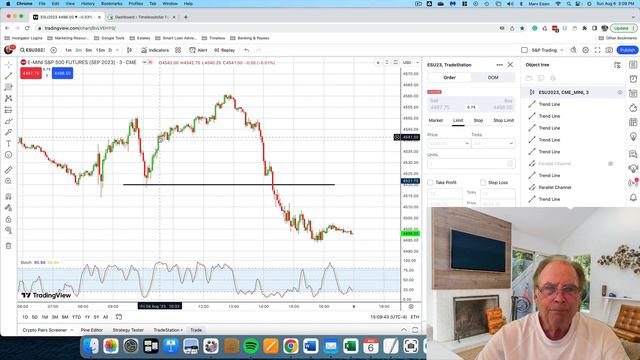Open indicator templates grid icon
The image size is (640, 360).
(x=178, y=50)
